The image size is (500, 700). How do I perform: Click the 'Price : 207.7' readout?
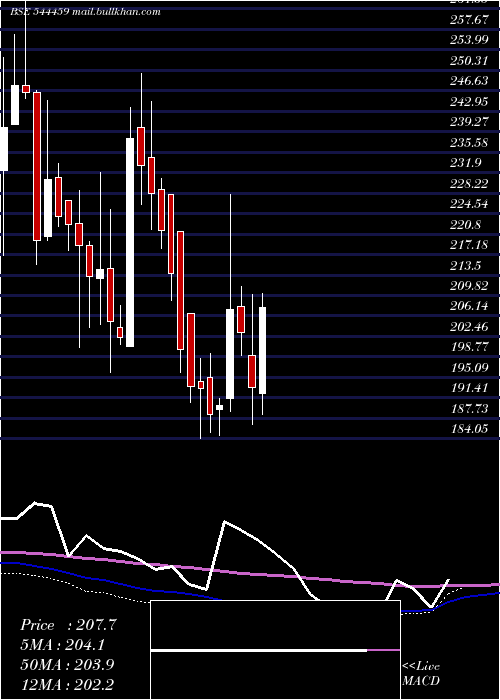pyautogui.click(x=68, y=625)
